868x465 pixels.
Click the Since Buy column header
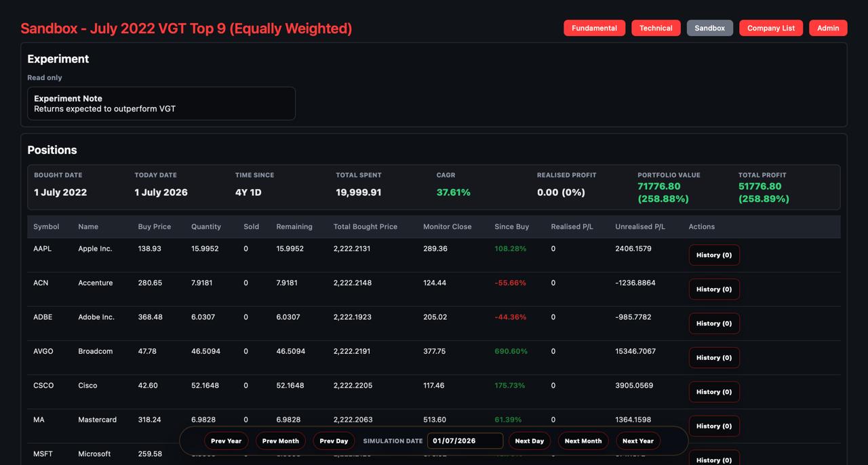[x=512, y=226]
